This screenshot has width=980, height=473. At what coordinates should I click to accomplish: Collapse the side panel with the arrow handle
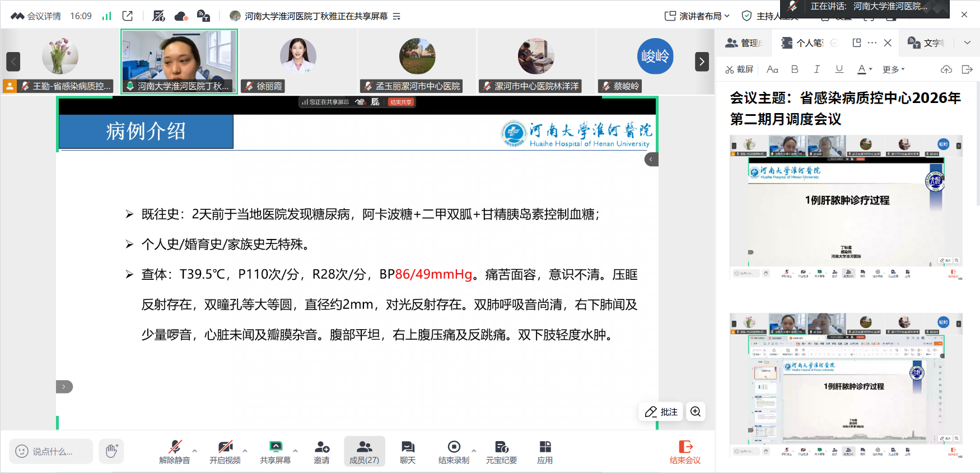point(651,160)
